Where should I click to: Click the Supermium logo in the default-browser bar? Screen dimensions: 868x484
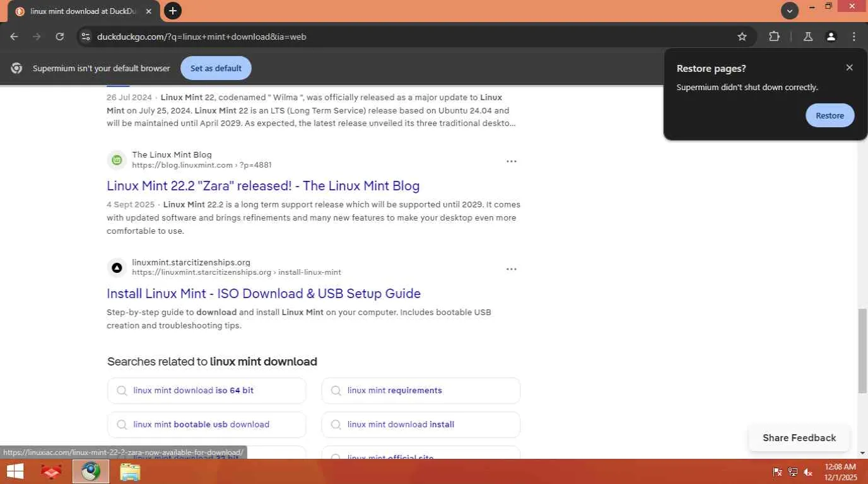[x=17, y=68]
